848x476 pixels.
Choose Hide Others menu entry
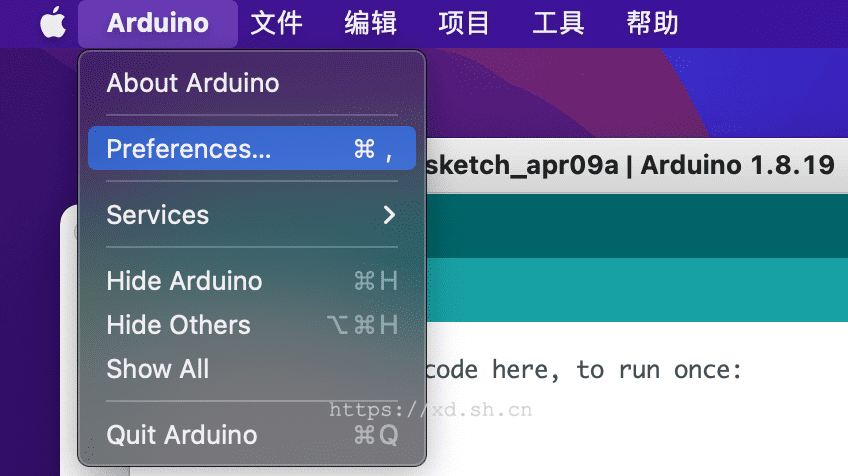click(x=252, y=325)
